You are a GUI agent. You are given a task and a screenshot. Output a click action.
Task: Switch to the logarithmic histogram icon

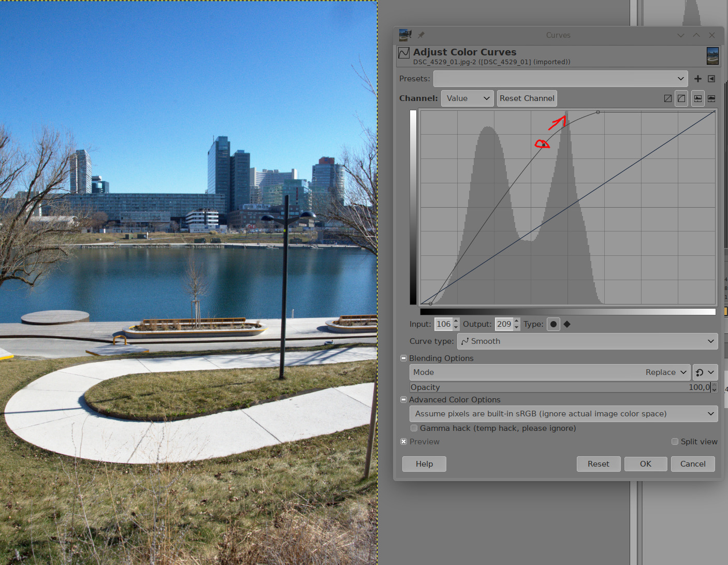[x=711, y=98]
